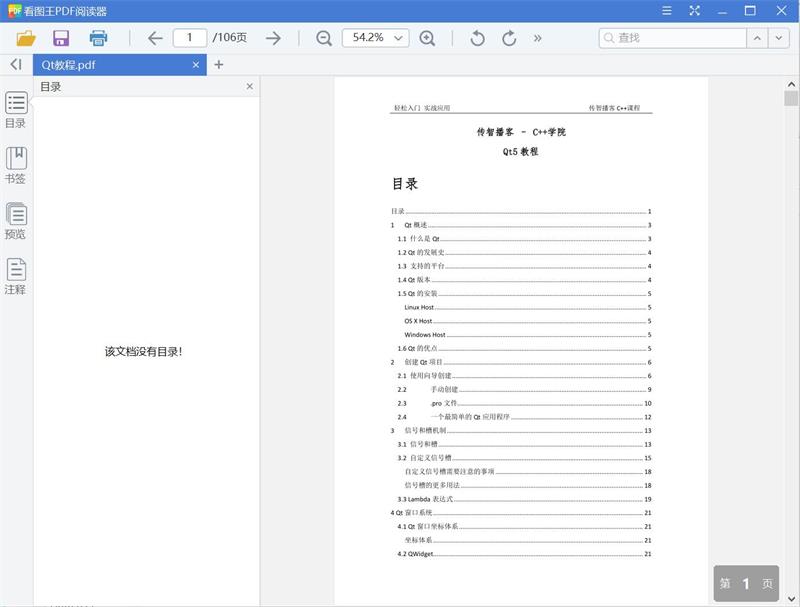This screenshot has width=800, height=607.
Task: Open a new tab with the plus button
Action: 218,62
